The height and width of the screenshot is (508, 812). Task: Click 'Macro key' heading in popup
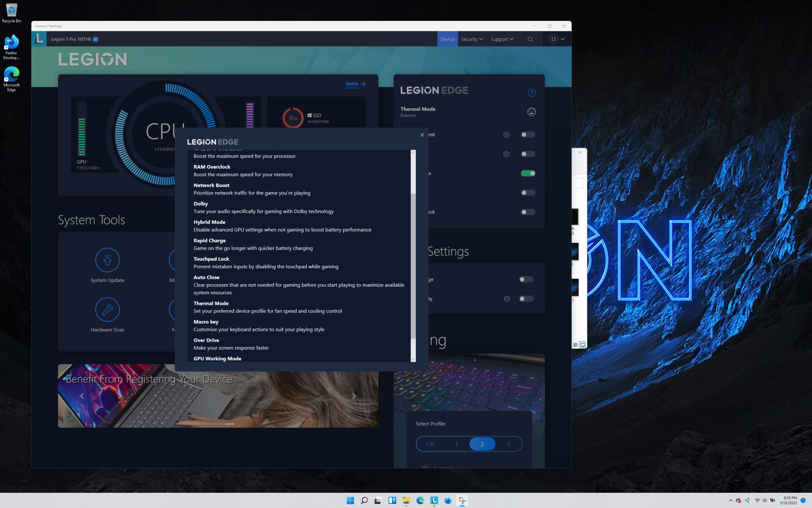(206, 322)
